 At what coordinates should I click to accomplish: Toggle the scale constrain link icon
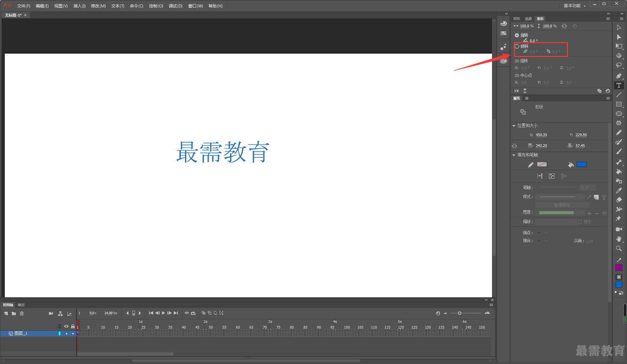point(564,26)
